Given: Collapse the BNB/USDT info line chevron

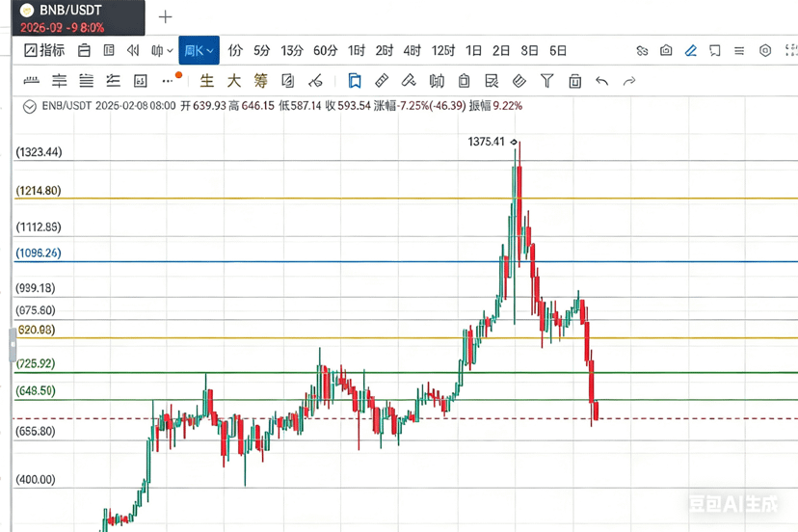Looking at the screenshot, I should (30, 106).
